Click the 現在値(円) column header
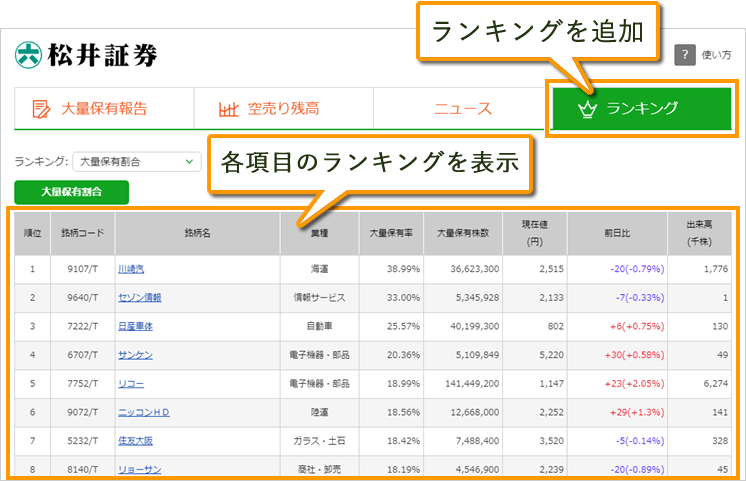Screen dimensions: 746x481 (535, 233)
